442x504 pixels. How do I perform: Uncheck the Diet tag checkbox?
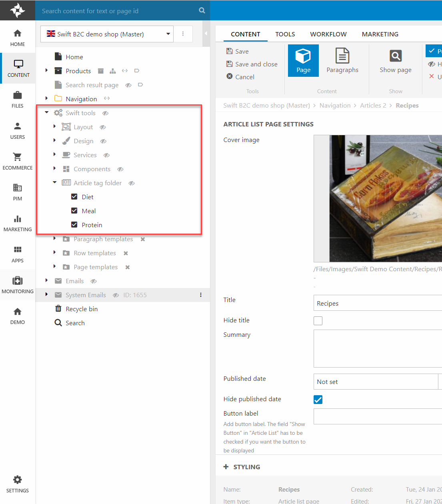74,197
